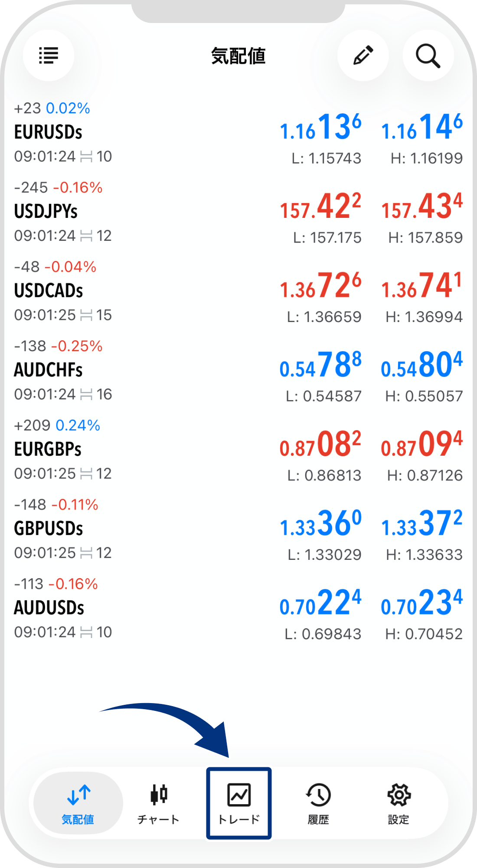Screen dimensions: 477x868
Task: Open the search magnifier icon
Action: 428,56
